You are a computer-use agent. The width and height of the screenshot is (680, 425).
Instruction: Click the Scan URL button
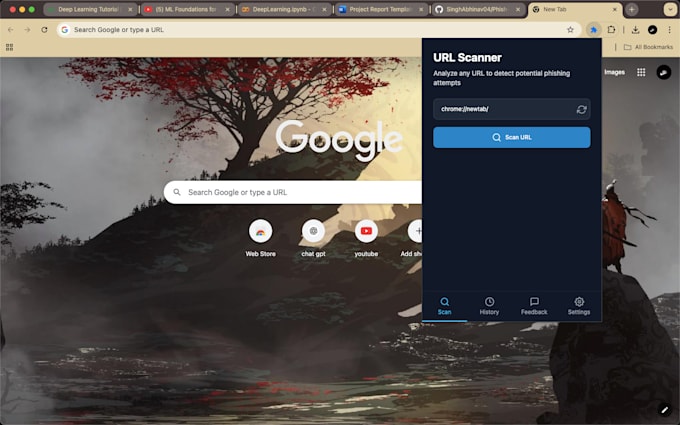[x=511, y=137]
